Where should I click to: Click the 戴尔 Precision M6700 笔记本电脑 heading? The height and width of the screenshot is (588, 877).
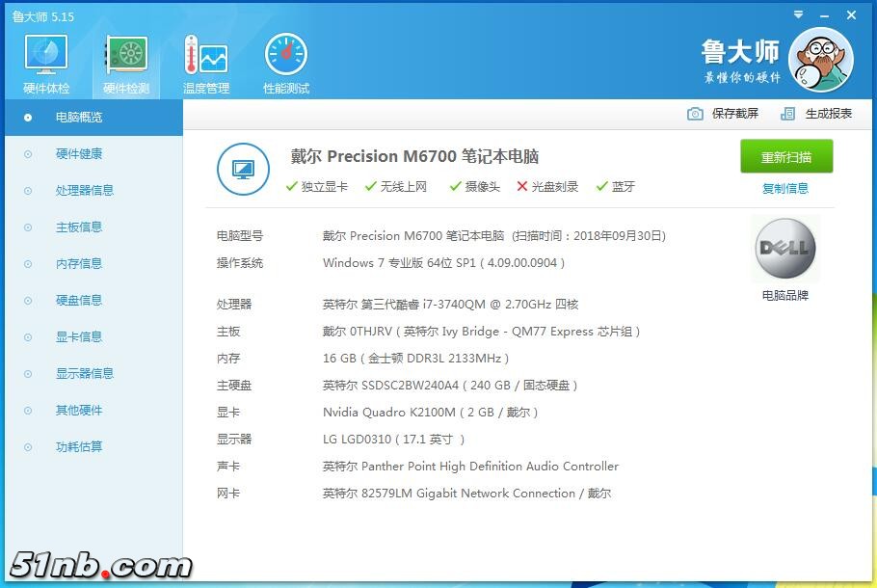[x=414, y=156]
